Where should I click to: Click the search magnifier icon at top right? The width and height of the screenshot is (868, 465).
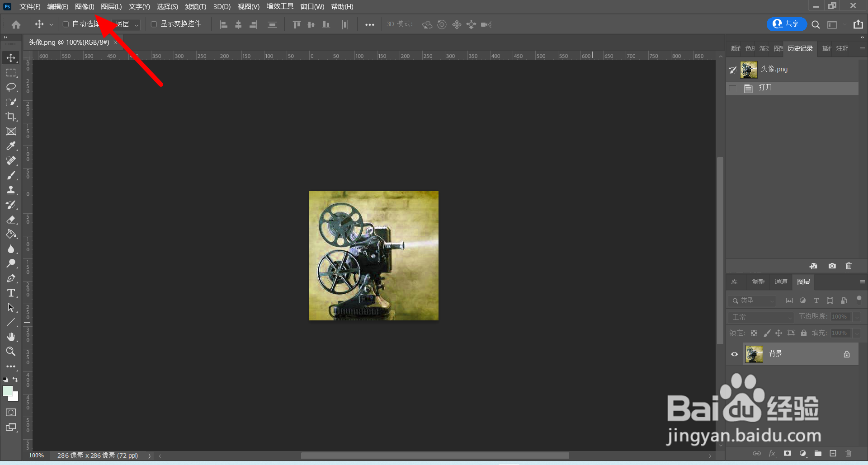click(x=816, y=24)
